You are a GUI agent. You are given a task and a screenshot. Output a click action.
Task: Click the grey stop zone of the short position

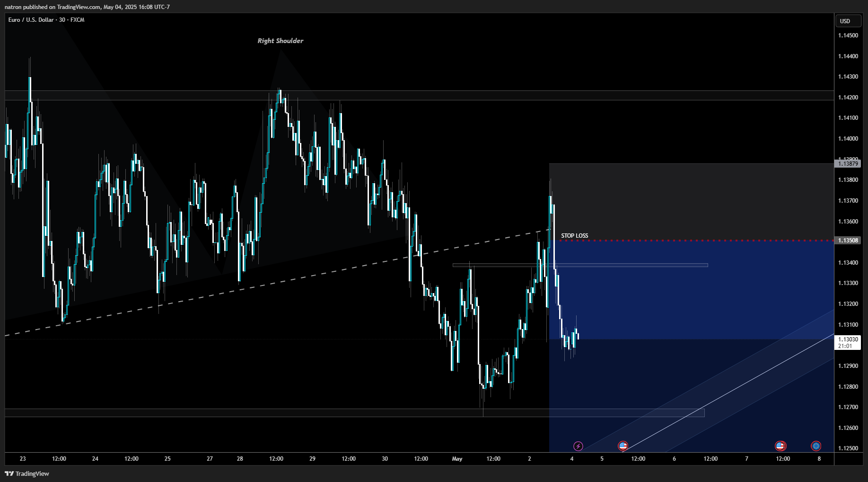point(691,202)
